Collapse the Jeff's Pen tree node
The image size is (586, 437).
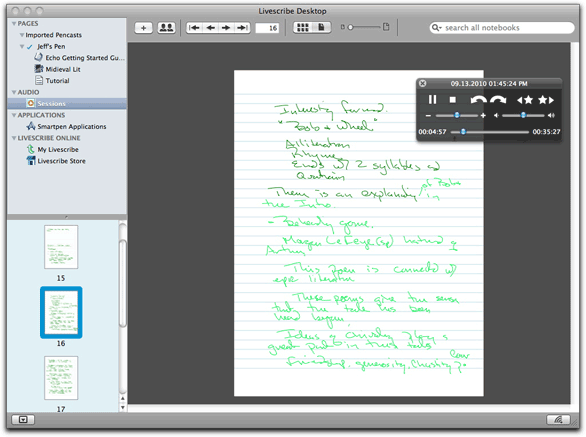[22, 46]
